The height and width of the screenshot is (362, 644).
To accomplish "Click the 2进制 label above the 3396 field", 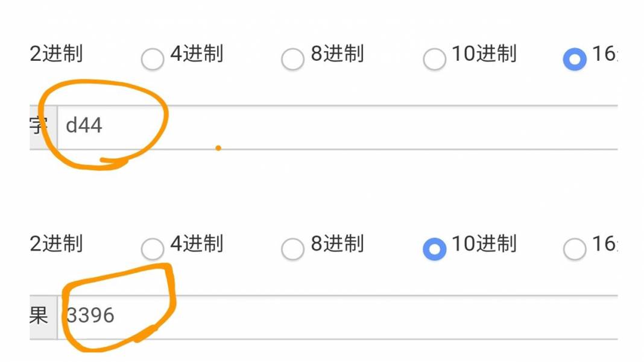I will (56, 244).
